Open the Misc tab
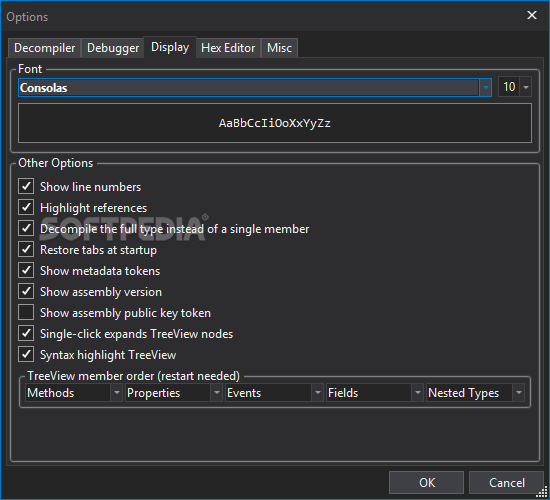This screenshot has height=500, width=550. [x=279, y=48]
